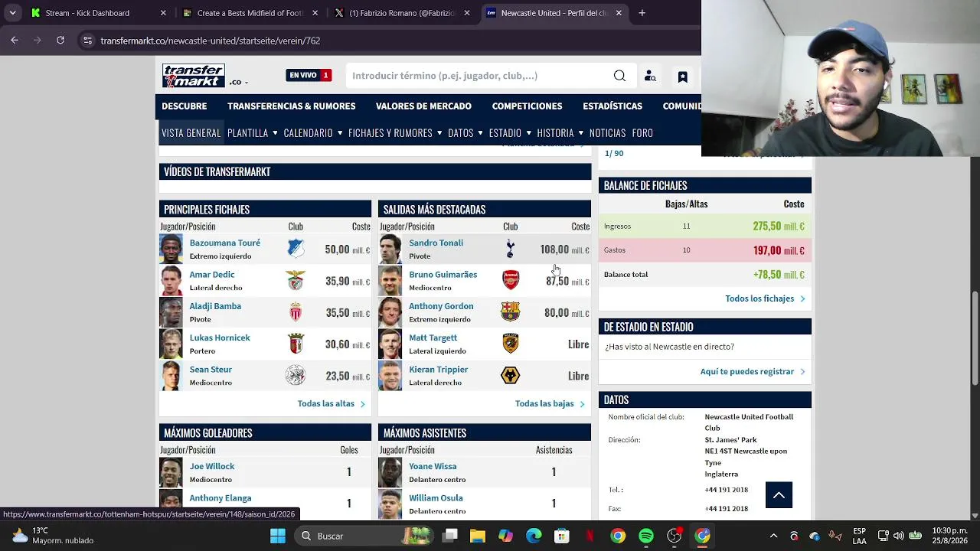
Task: Click the Wolves crest in Kieran Trippier row
Action: 510,376
